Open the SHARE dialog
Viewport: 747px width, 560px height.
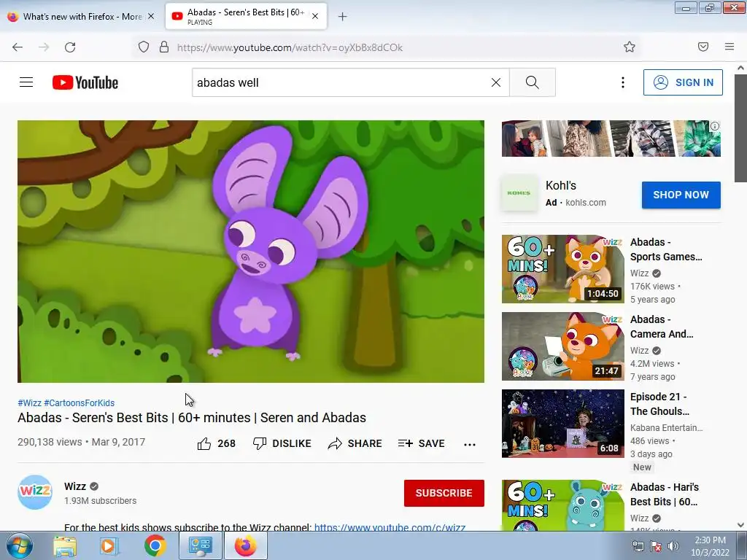(x=355, y=443)
